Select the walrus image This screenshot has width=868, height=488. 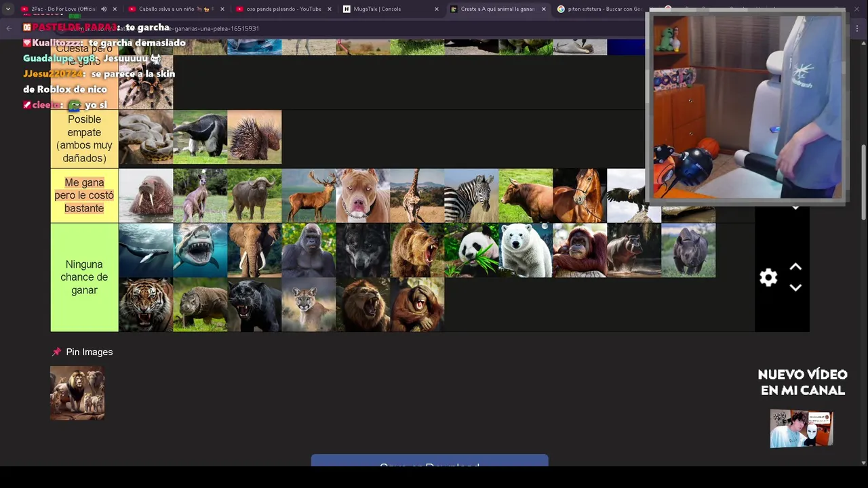pos(146,195)
